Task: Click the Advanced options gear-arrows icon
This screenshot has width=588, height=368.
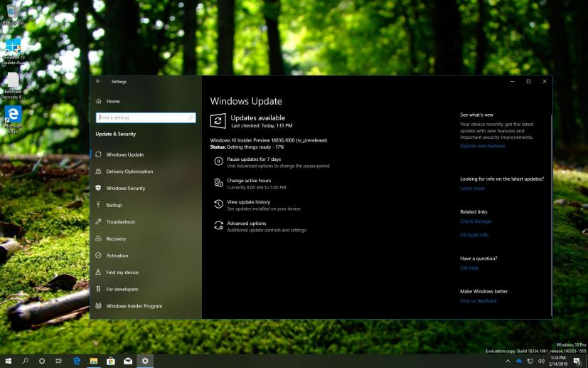Action: (x=218, y=226)
